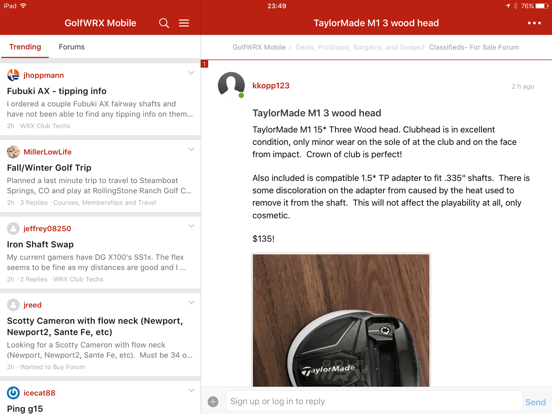The image size is (552, 414).
Task: Tap the 'TaylorMade M1 3 wood head' header title
Action: tap(376, 23)
